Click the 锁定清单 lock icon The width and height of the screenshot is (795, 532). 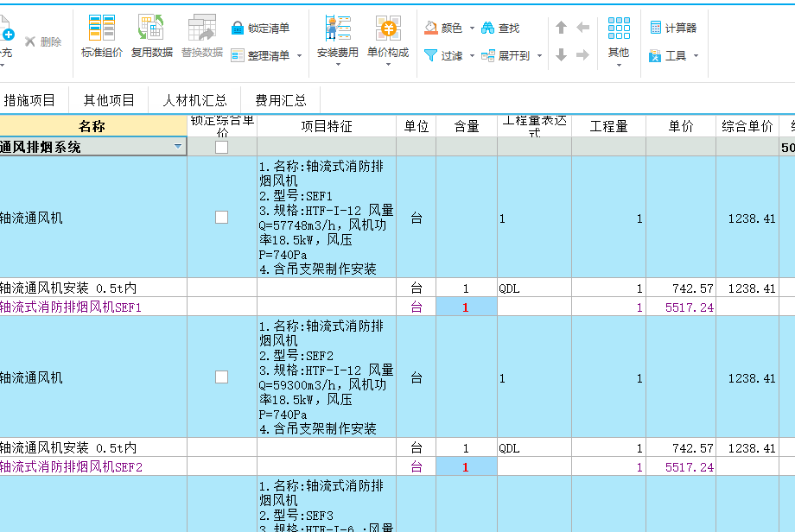pyautogui.click(x=238, y=28)
